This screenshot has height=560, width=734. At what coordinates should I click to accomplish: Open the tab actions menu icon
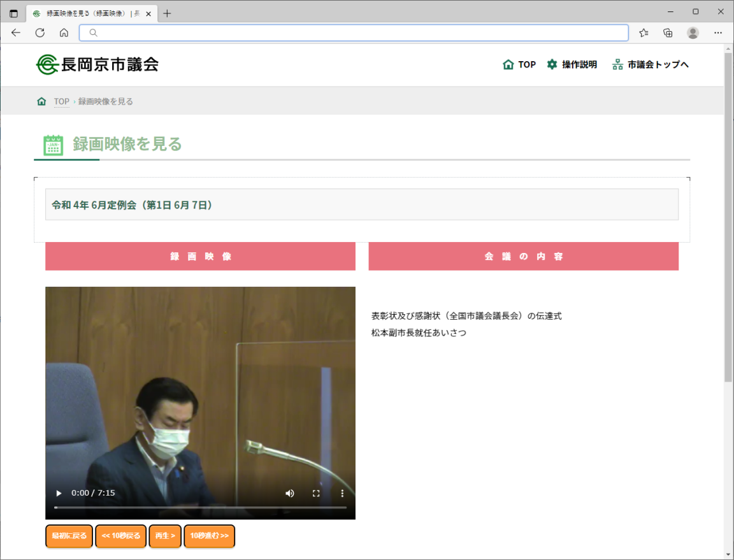13,13
